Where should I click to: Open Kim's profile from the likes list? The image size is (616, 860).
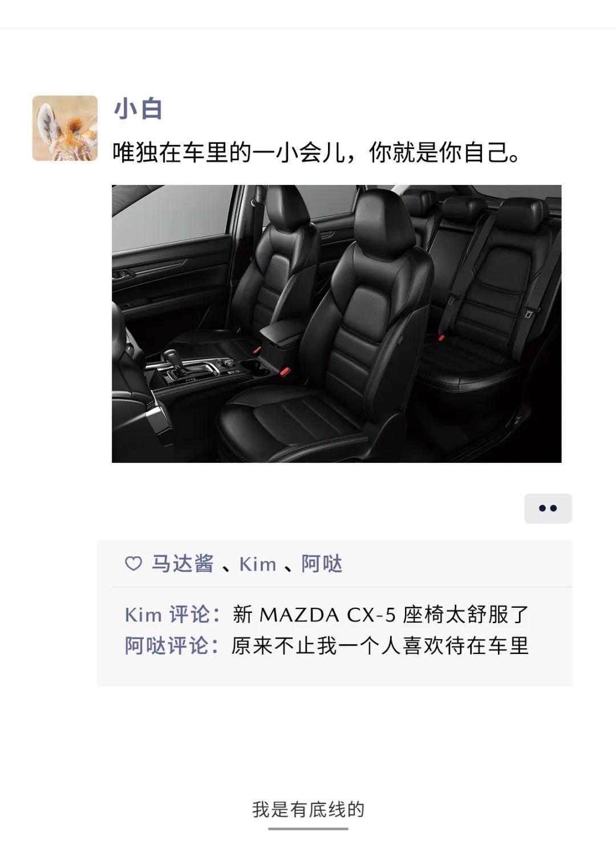click(x=258, y=564)
